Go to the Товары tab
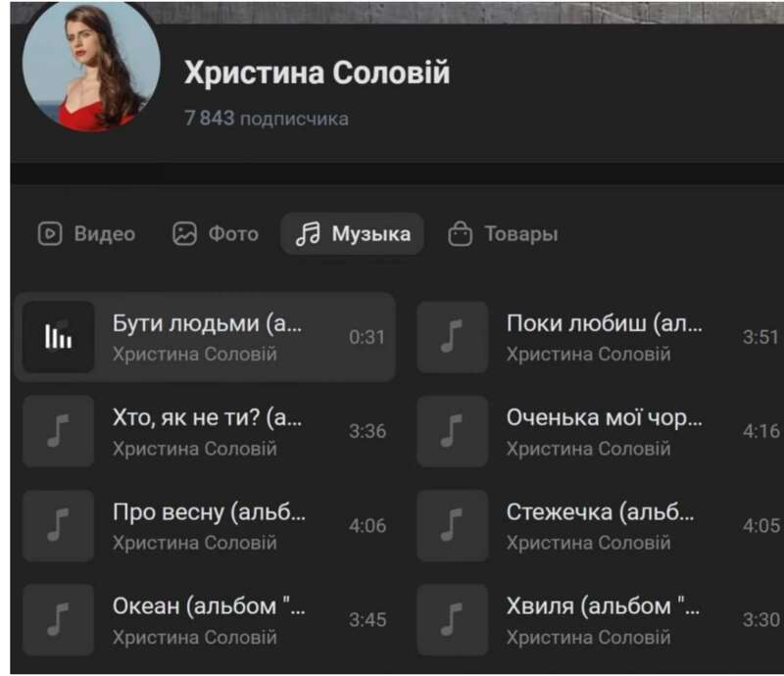The image size is (784, 676). click(x=503, y=233)
